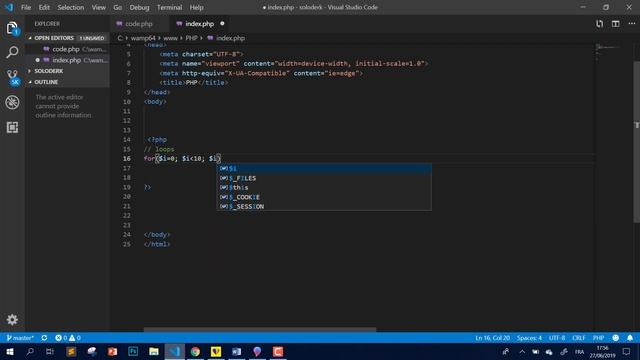Select the index.php editor tab
The height and width of the screenshot is (360, 640).
click(x=200, y=24)
